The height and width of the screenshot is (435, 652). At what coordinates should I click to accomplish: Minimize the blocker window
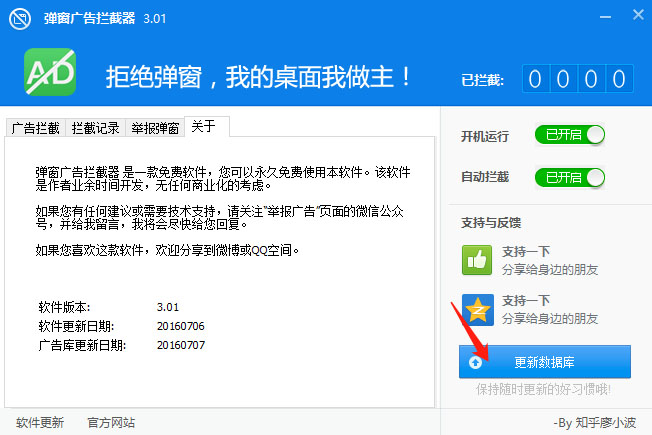click(605, 17)
